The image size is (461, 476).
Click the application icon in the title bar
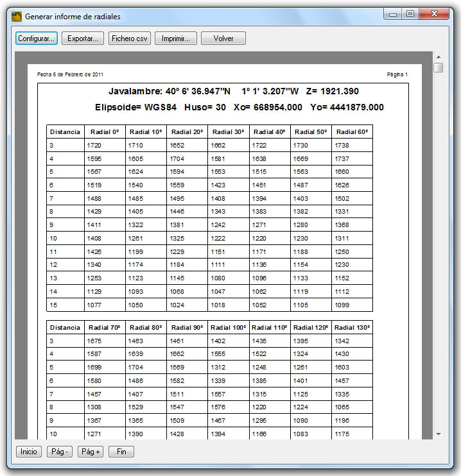(x=17, y=17)
